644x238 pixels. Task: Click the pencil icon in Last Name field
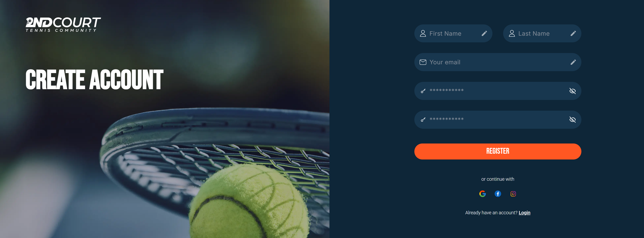point(573,33)
